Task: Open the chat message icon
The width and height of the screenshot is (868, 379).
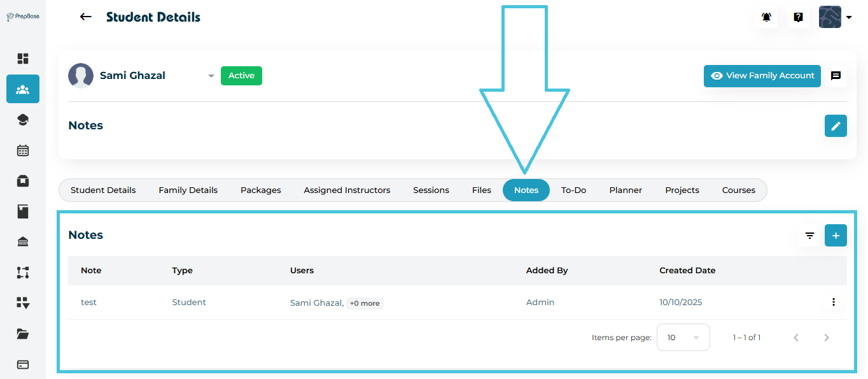Action: (836, 76)
